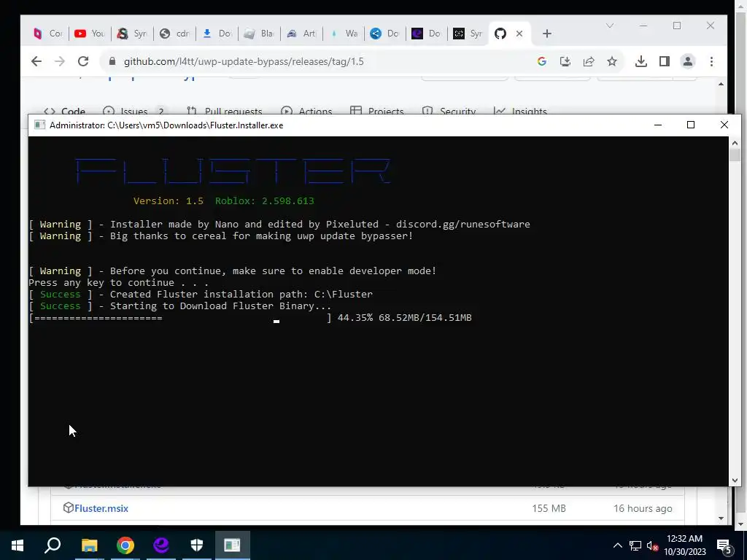Go forward in browser history
Screen dimensions: 747x560
coord(60,61)
